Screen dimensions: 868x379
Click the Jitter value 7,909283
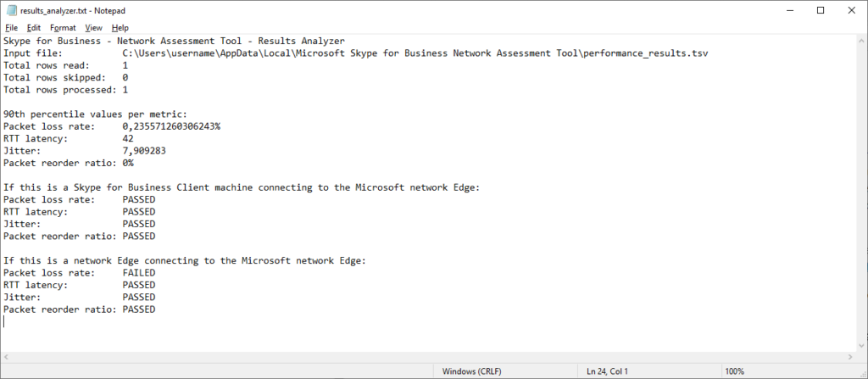(x=144, y=151)
